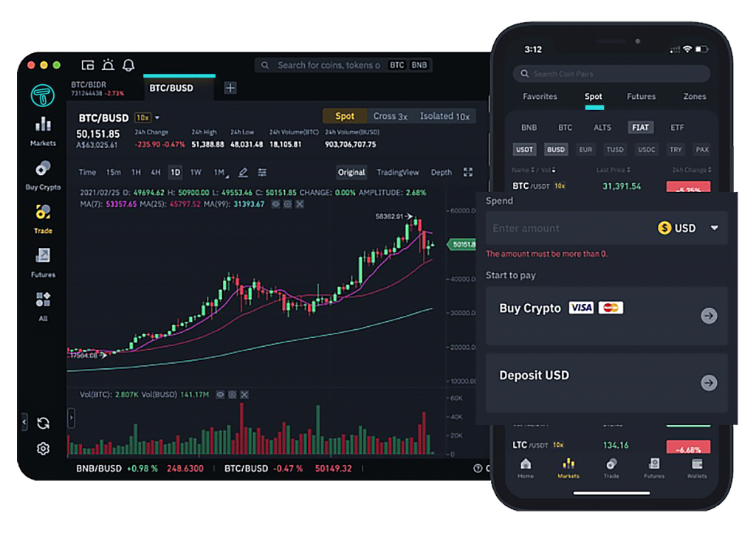Image resolution: width=756 pixels, height=535 pixels.
Task: Open the Buy Crypto sidebar section
Action: 43,175
